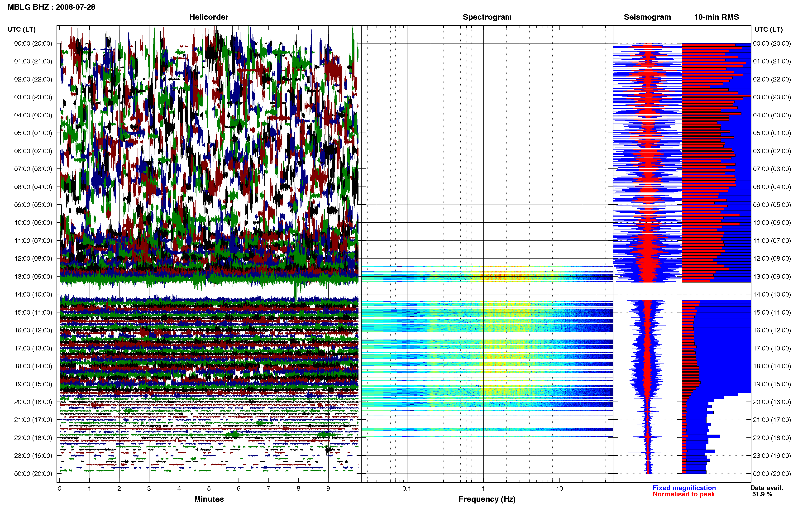Click right time label '09:00 (05:00)'
Viewport: 812px width, 508px height.
772,205
